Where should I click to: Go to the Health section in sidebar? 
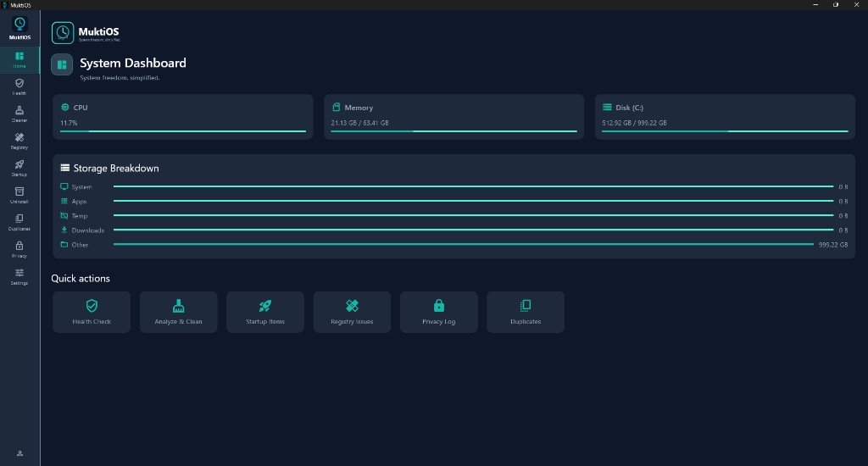point(19,87)
